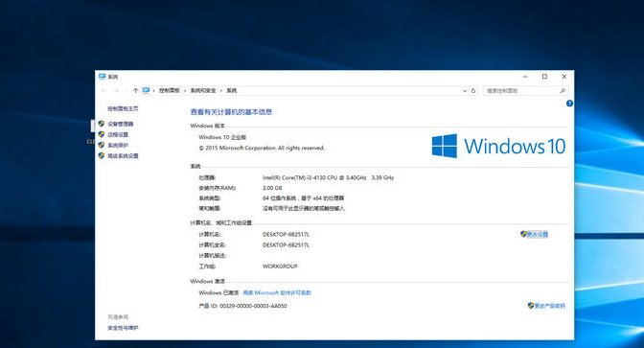The image size is (644, 348).
Task: Open help via the blue question mark
Action: [569, 104]
